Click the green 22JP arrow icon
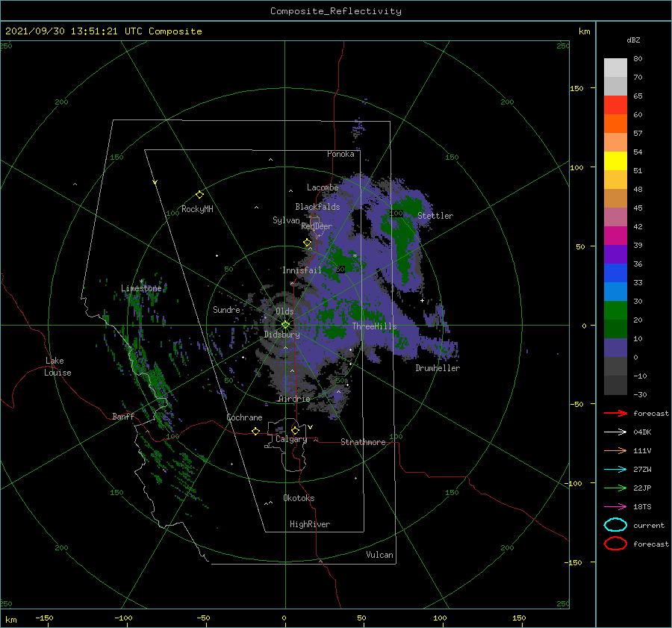 [x=615, y=488]
